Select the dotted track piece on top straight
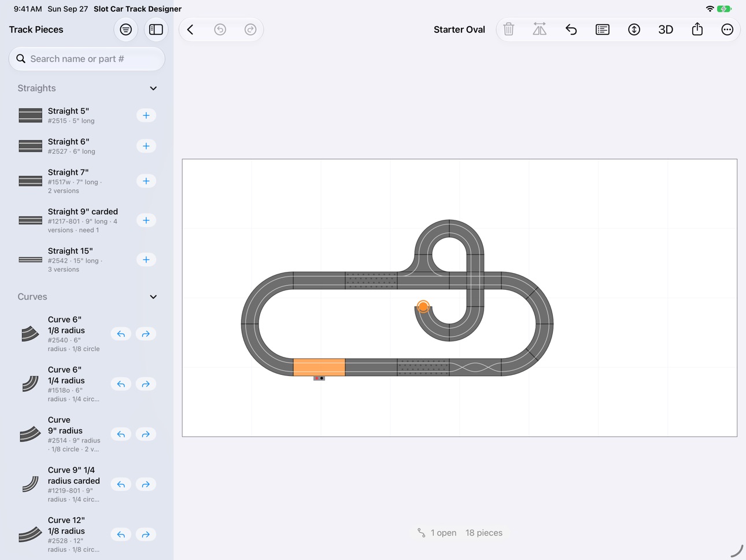 (x=371, y=281)
